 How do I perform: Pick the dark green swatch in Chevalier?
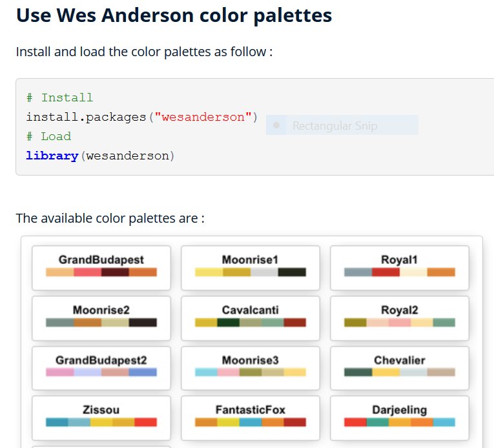[358, 372]
